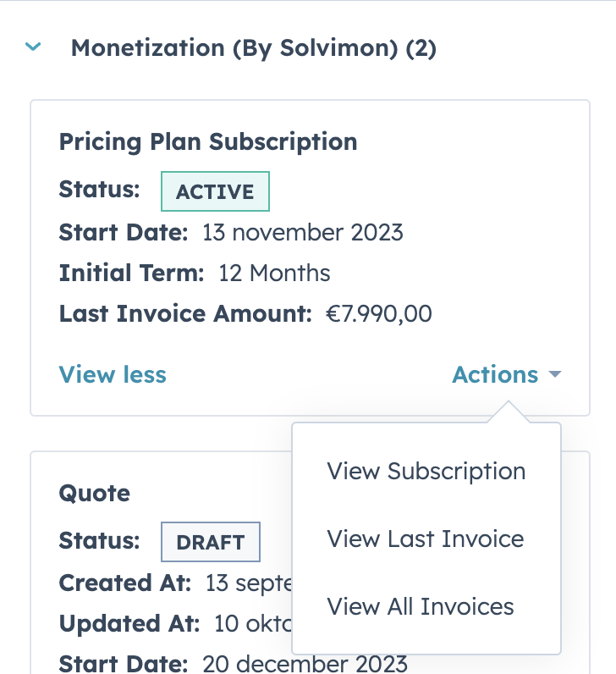Open View All Invoices menu item
This screenshot has height=674, width=616.
(x=420, y=607)
